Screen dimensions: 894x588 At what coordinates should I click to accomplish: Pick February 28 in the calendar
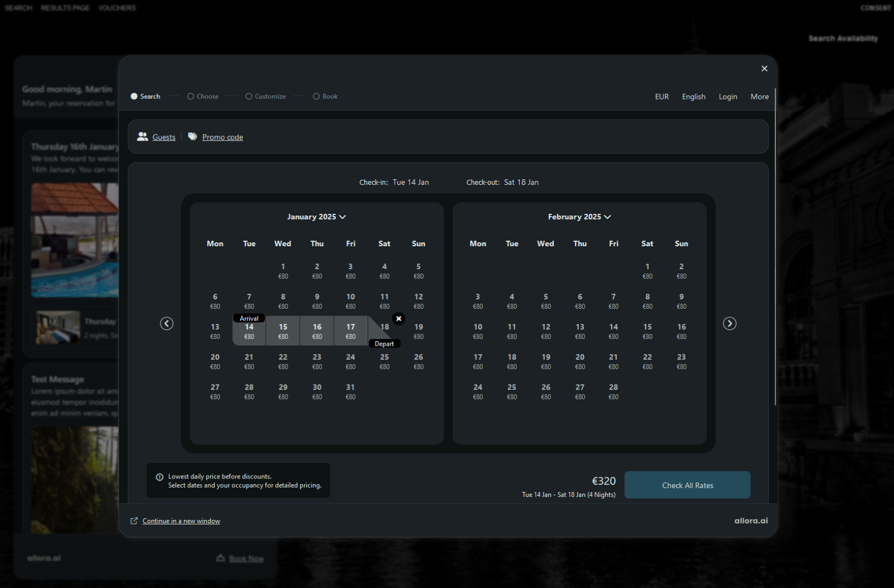click(x=614, y=391)
